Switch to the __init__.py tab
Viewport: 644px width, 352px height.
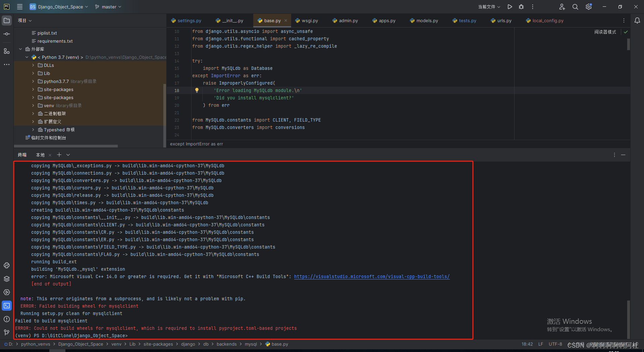coord(229,20)
